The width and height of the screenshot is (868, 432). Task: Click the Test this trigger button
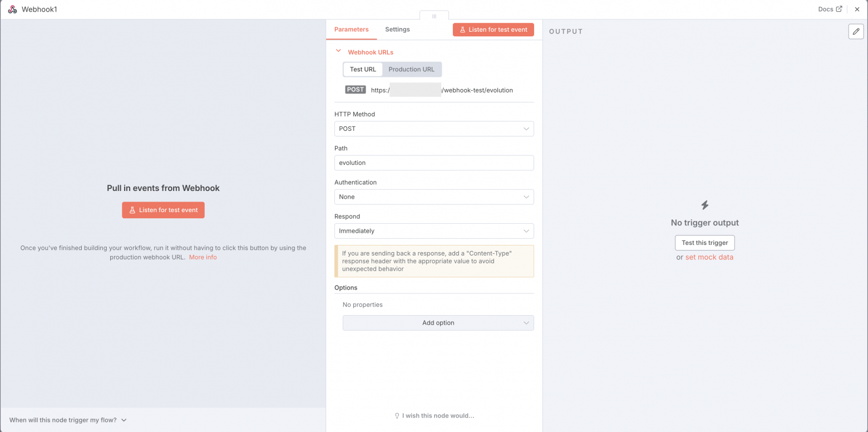(x=704, y=243)
